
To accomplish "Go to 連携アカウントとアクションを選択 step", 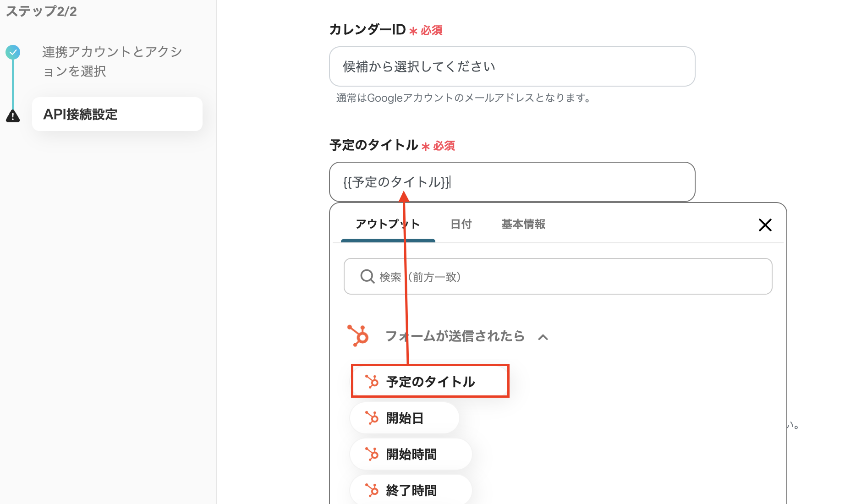I will pyautogui.click(x=112, y=61).
